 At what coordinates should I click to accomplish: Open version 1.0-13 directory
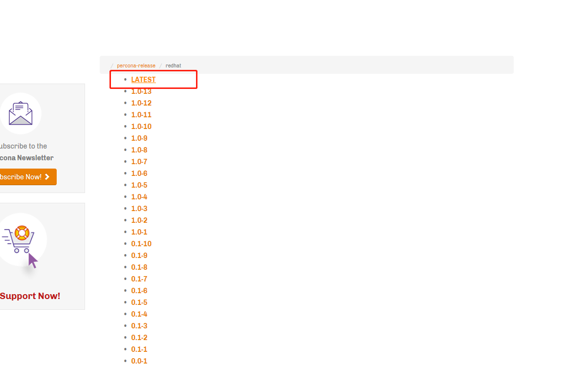(141, 91)
